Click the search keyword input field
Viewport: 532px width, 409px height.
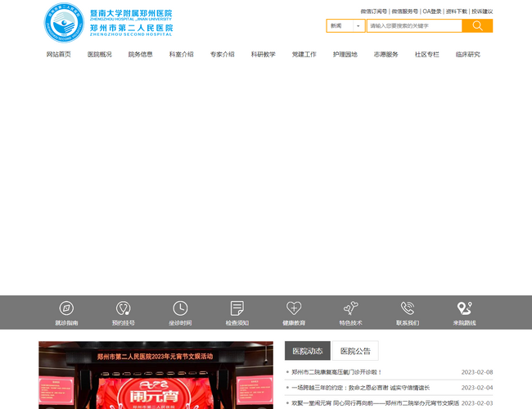point(413,26)
